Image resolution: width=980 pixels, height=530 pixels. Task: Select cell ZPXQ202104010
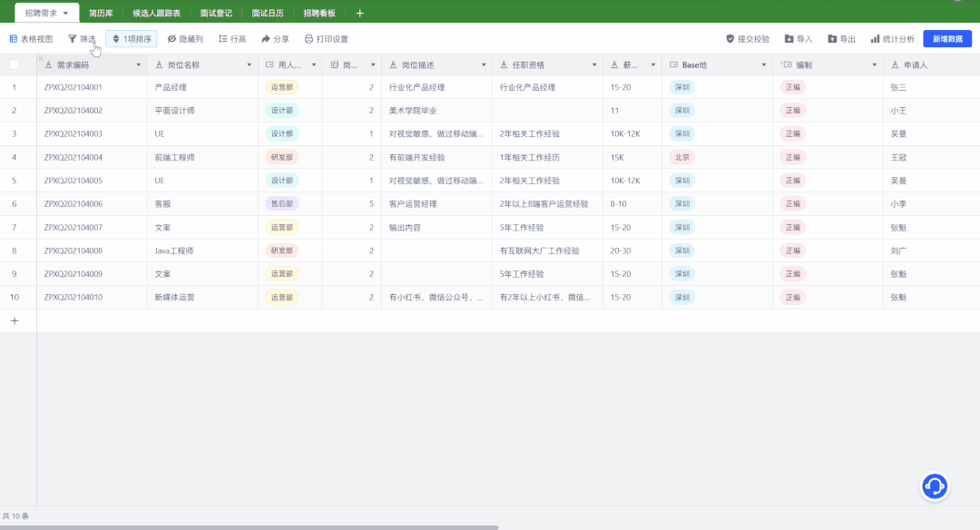coord(92,298)
